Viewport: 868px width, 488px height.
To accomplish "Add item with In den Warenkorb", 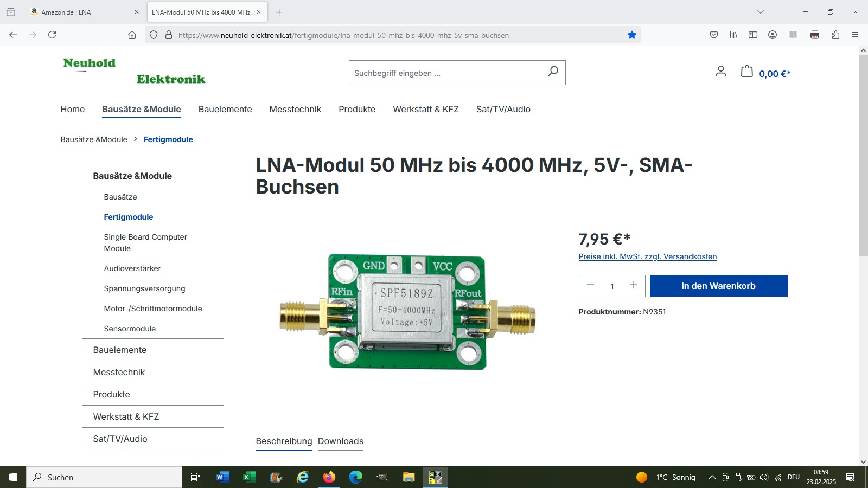I will click(x=718, y=286).
